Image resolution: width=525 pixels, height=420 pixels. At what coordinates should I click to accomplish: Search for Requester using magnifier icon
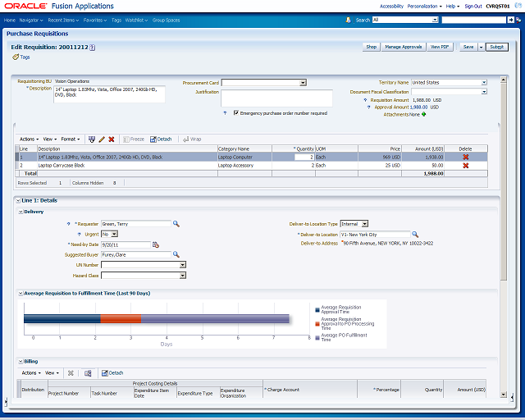176,224
